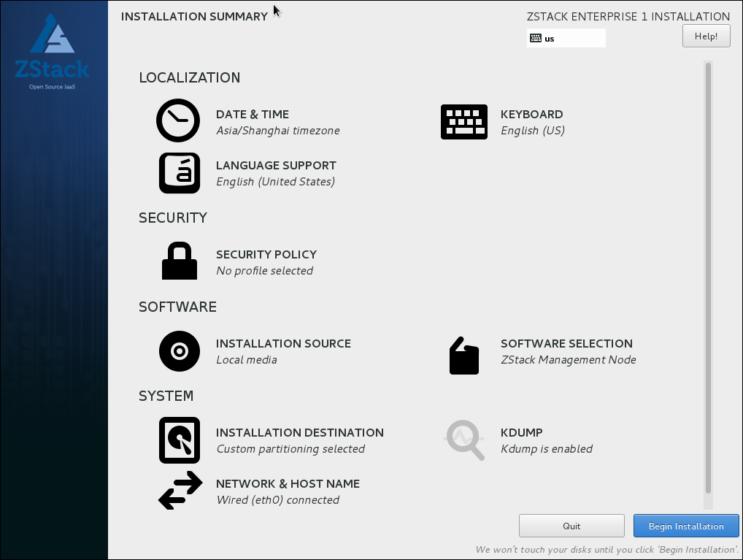This screenshot has width=743, height=560.
Task: Click the 'Local media' source status
Action: 247,360
